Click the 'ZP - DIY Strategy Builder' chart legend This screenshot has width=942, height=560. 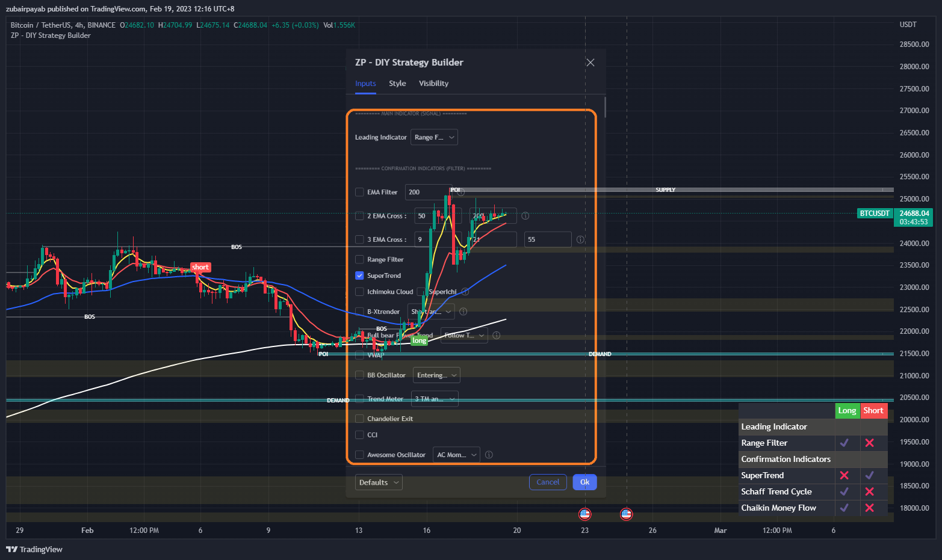pyautogui.click(x=51, y=35)
